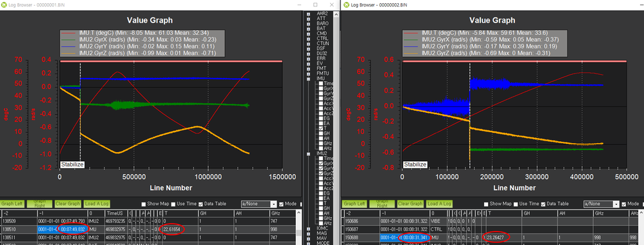The width and height of the screenshot is (644, 245).
Task: Click Graph Left button in right window
Action: [x=355, y=204]
